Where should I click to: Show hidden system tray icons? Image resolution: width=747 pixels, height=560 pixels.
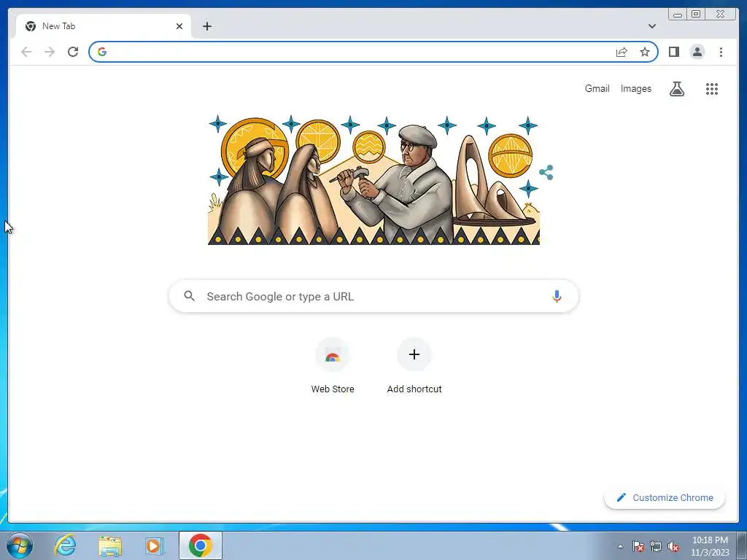point(620,546)
